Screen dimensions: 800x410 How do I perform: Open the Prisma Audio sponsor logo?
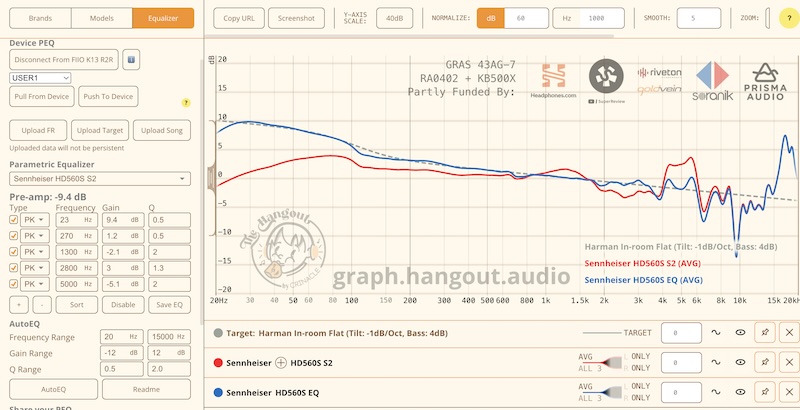pos(764,81)
